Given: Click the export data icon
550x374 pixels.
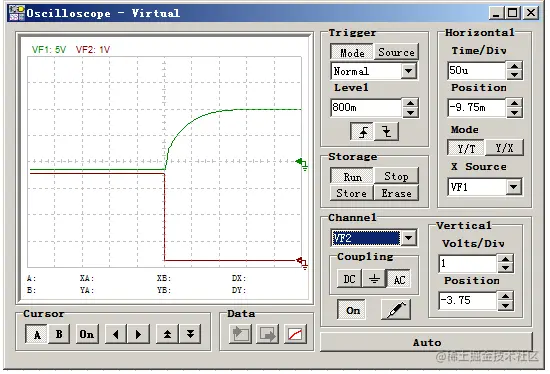Looking at the screenshot, I should (x=268, y=334).
